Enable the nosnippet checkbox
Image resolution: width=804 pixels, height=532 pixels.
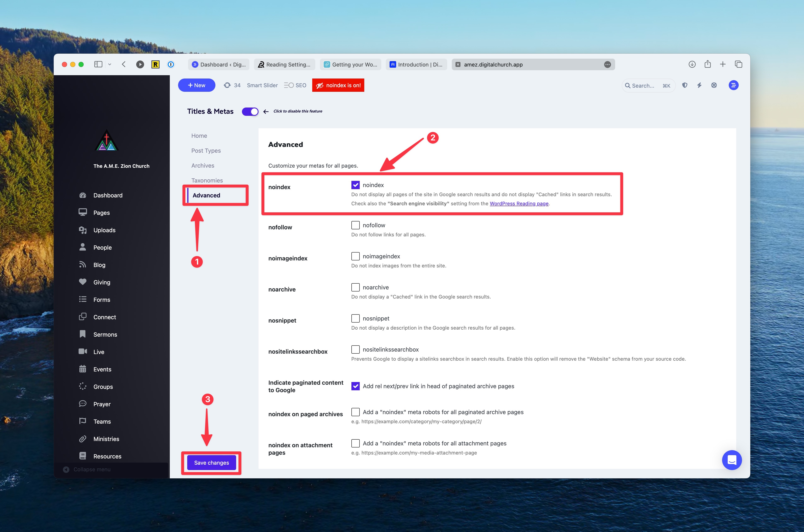356,318
